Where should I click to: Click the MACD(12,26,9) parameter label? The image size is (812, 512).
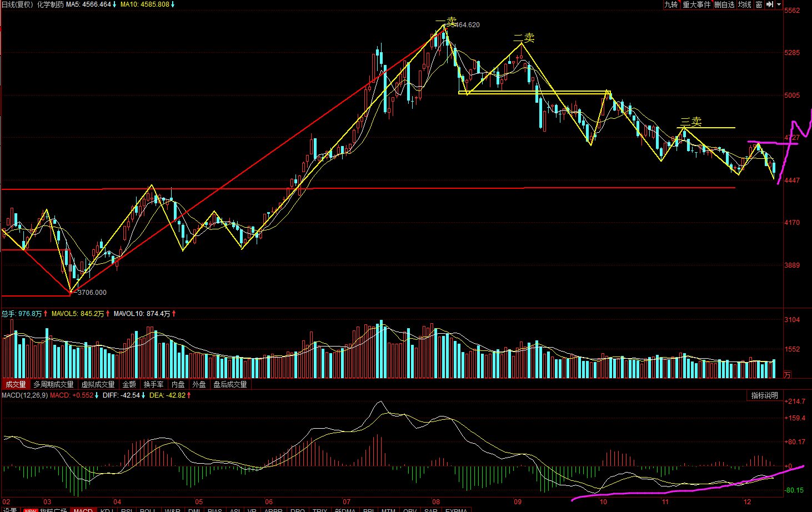click(x=24, y=395)
